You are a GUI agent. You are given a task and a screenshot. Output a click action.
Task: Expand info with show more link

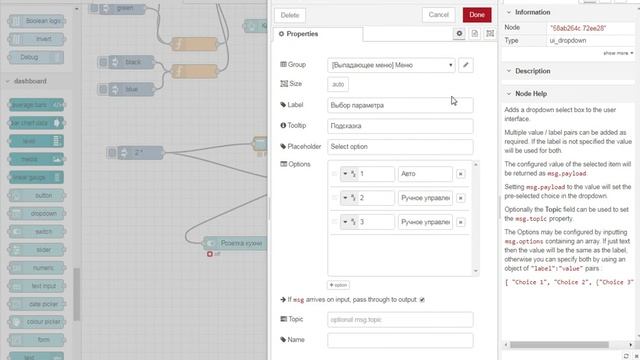pyautogui.click(x=618, y=53)
